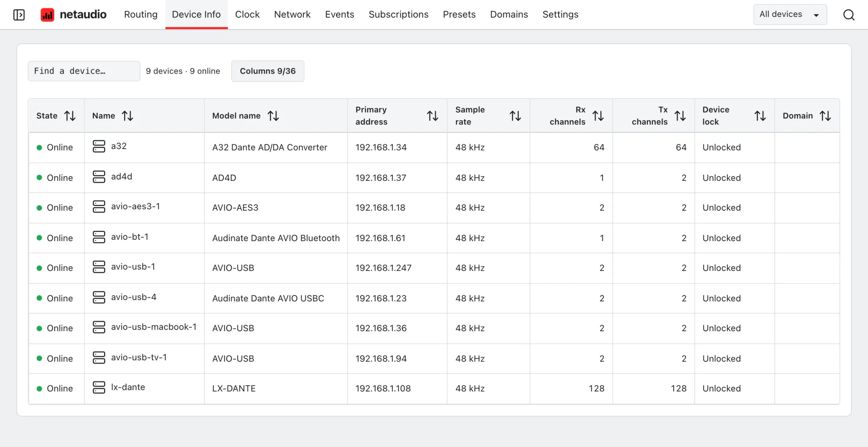This screenshot has width=868, height=447.
Task: Go to the Network tab
Action: (293, 14)
